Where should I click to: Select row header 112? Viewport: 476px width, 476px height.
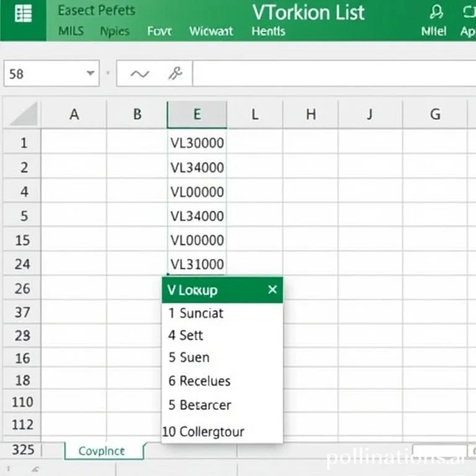click(22, 425)
